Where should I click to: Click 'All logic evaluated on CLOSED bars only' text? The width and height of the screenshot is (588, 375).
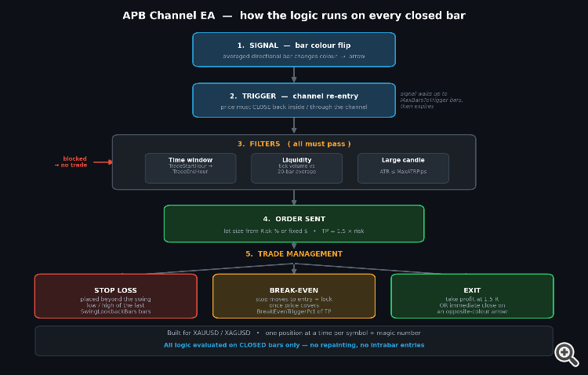click(232, 345)
